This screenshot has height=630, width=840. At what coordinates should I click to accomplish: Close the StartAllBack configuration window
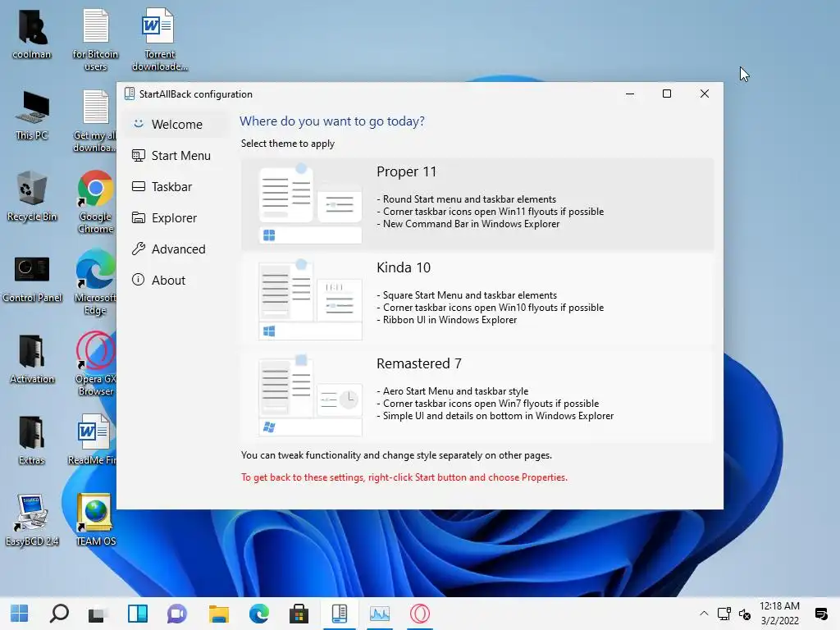[x=705, y=94]
